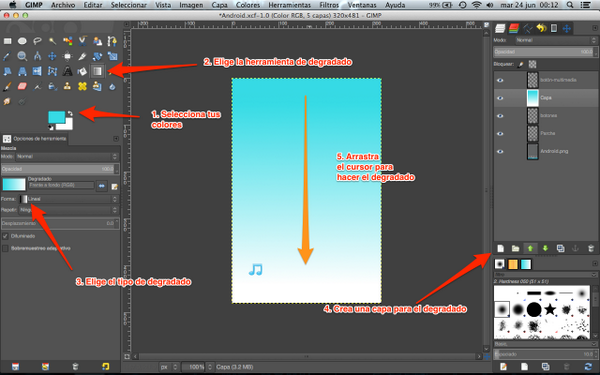Click the gradient preview Frente a fondo
The width and height of the screenshot is (600, 375).
click(14, 184)
